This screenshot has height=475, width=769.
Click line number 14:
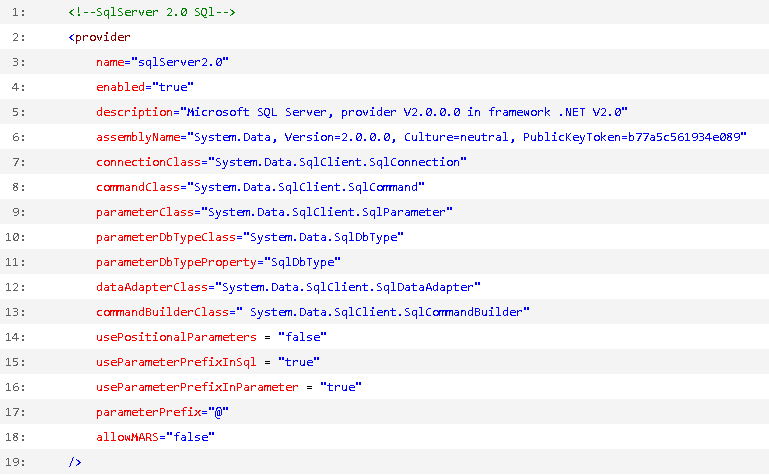(15, 337)
